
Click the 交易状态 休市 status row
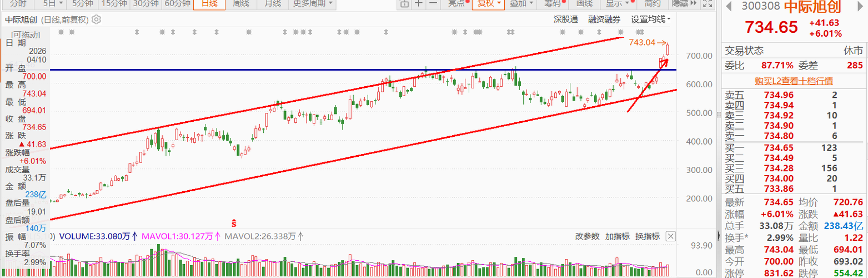pos(794,51)
